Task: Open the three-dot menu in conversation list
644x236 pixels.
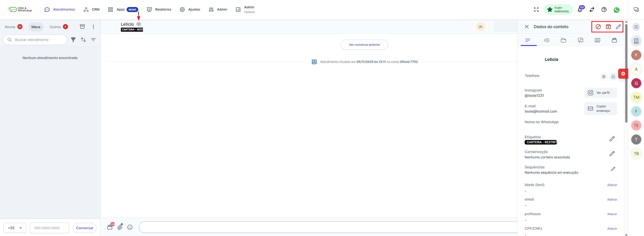Action: pyautogui.click(x=93, y=27)
